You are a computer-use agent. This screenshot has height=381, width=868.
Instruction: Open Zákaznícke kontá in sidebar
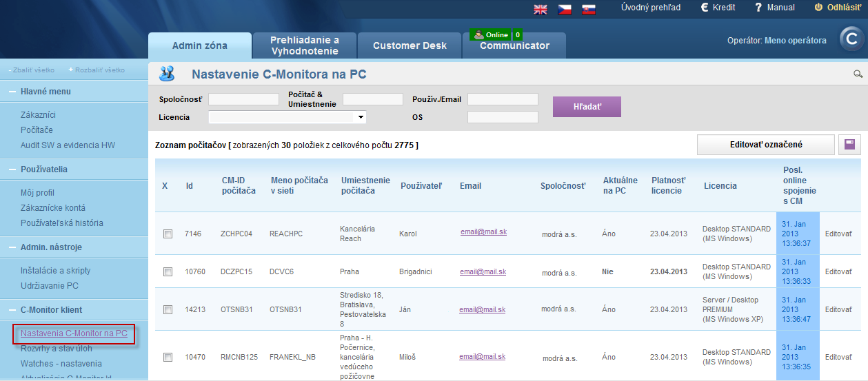point(53,208)
